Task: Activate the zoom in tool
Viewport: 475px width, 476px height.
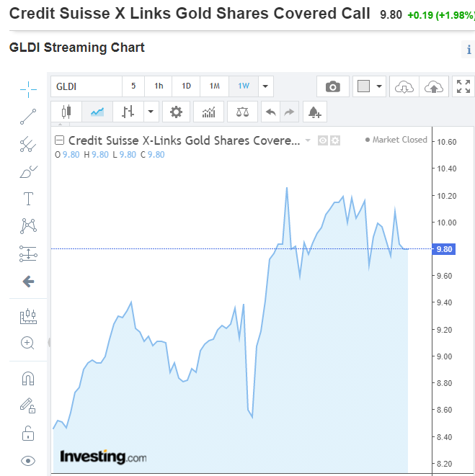Action: [27, 343]
